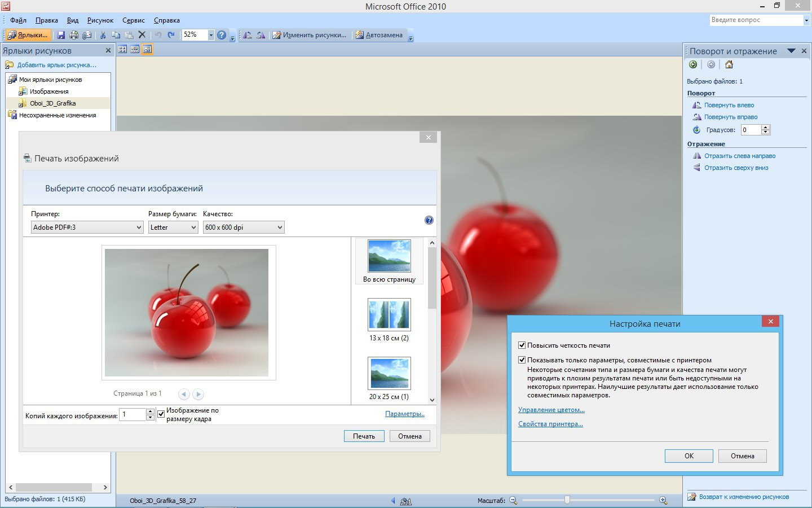Image resolution: width=812 pixels, height=508 pixels.
Task: Open the Принтер dropdown (Adobe PDF#:3)
Action: [x=87, y=227]
